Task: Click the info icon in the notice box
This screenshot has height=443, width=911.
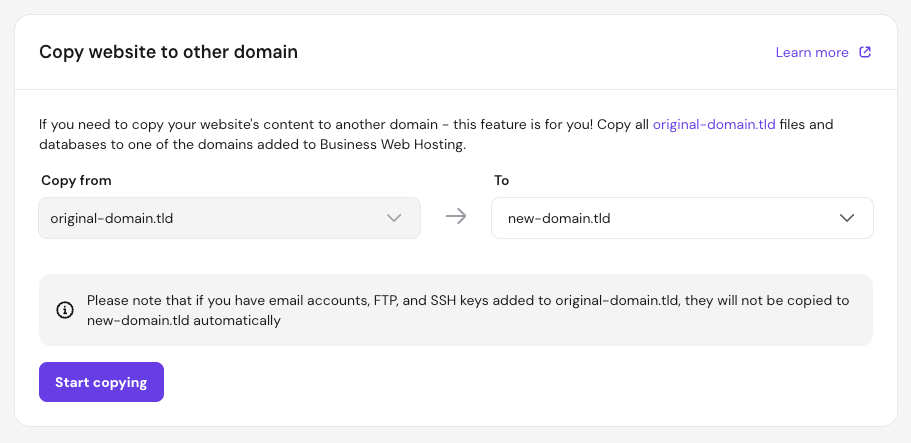Action: (65, 310)
